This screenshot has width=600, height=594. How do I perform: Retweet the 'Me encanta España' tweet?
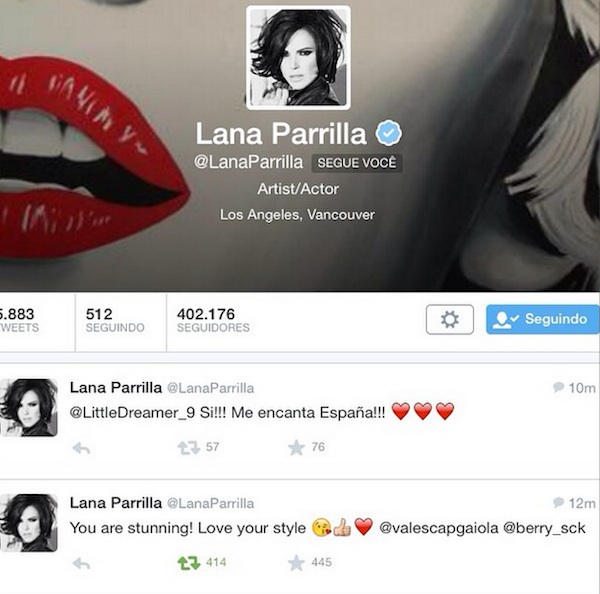[189, 447]
